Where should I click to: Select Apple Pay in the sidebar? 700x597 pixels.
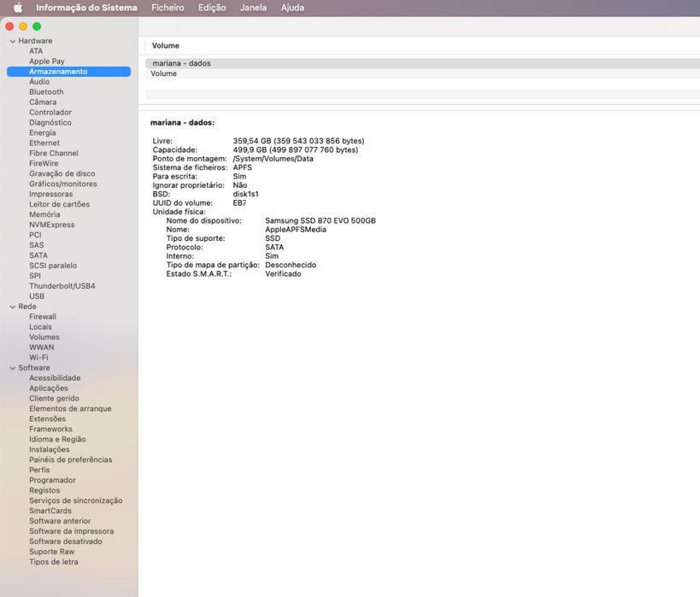(47, 61)
